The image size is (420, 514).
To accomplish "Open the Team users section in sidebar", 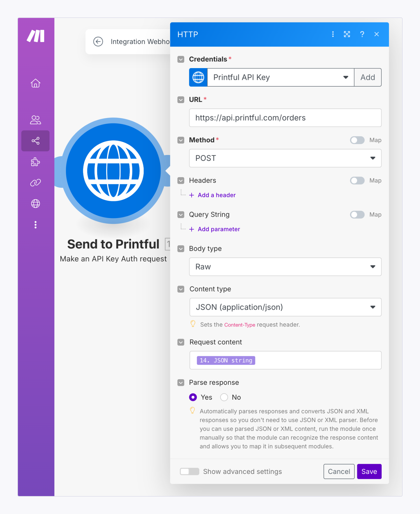I will coord(36,120).
